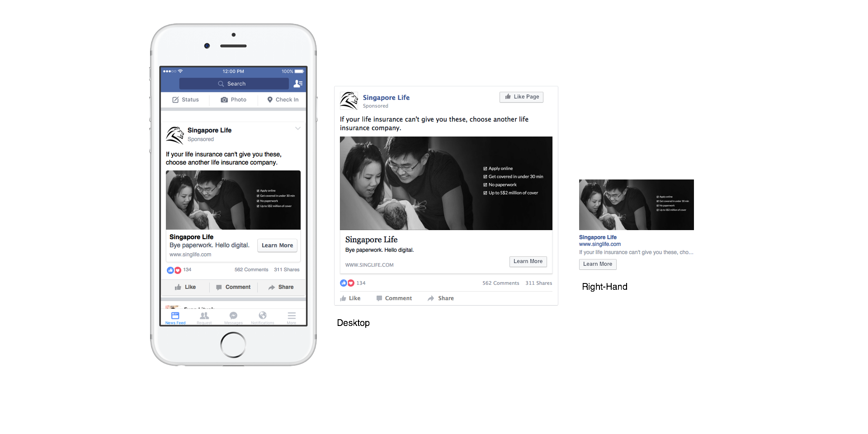Click Like in the Desktop ad
The width and height of the screenshot is (868, 434).
click(x=350, y=298)
